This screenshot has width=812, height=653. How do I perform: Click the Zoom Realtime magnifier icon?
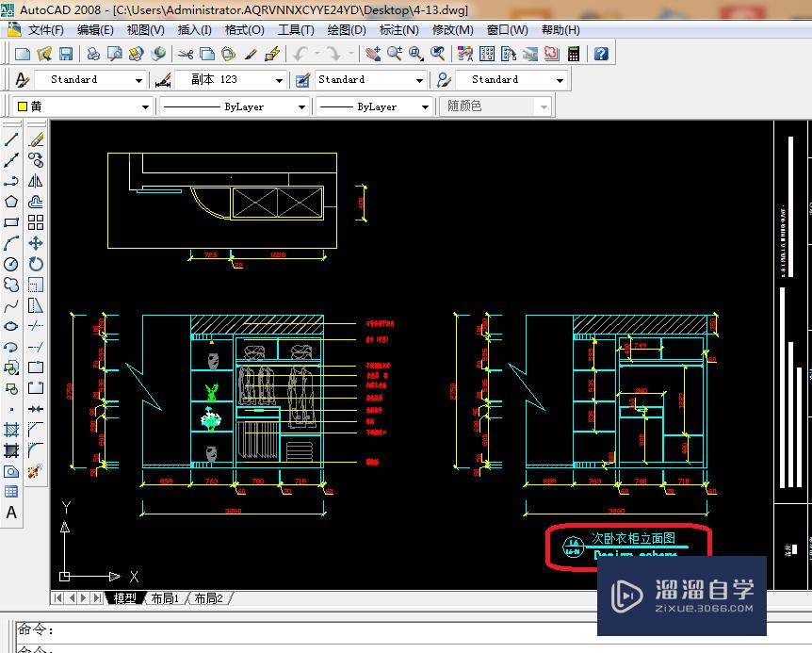[394, 54]
